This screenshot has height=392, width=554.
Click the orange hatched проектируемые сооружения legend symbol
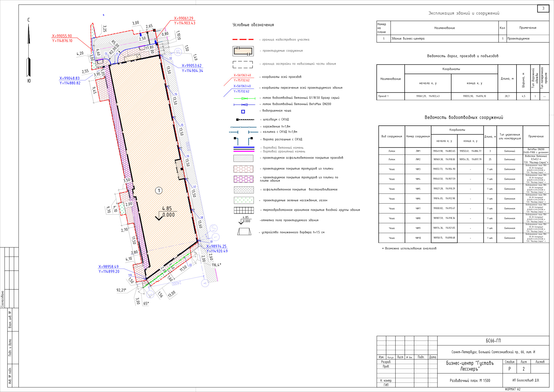click(x=243, y=51)
